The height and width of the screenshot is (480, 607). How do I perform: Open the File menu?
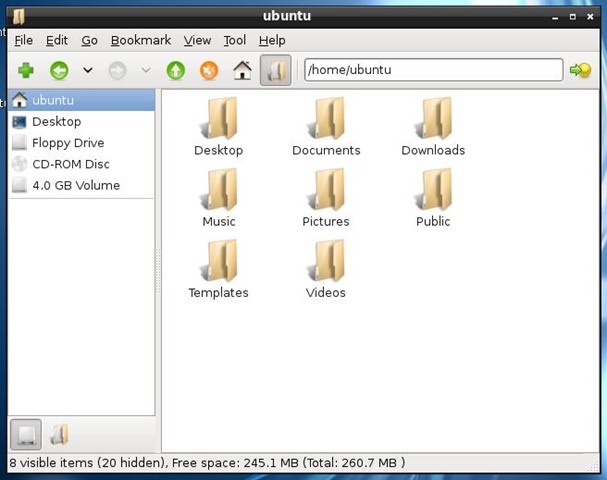(x=24, y=40)
